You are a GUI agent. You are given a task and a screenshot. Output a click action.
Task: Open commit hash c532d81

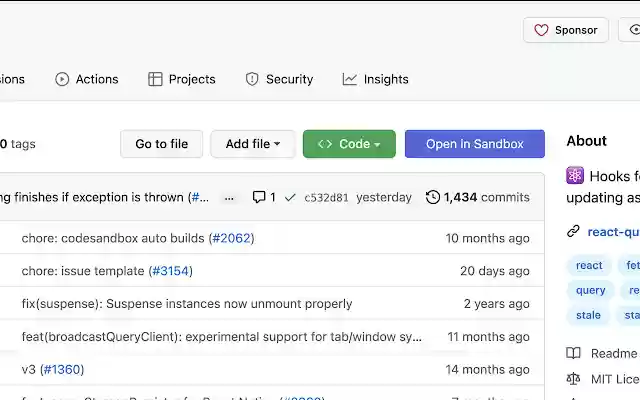click(x=327, y=198)
